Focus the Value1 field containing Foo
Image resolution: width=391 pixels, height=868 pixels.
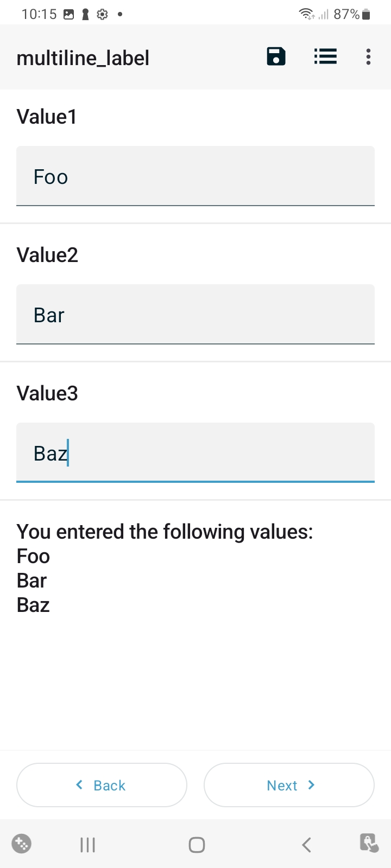195,176
